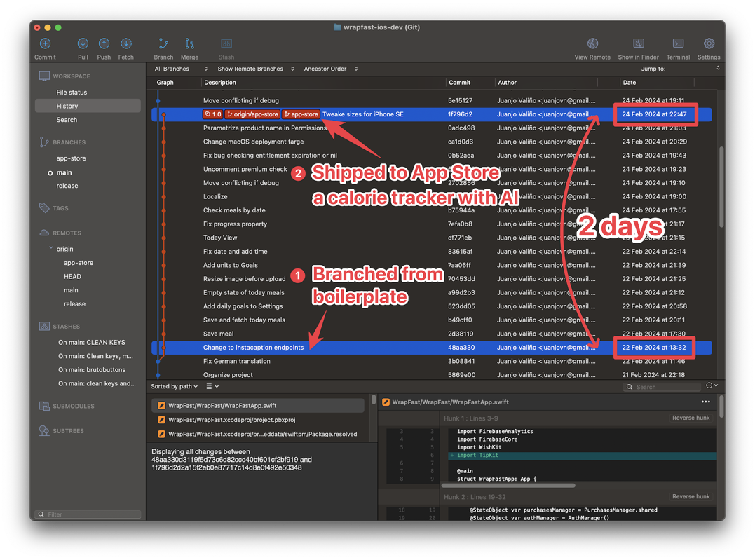755x560 pixels.
Task: Change the Ancestor Order setting
Action: pos(325,69)
